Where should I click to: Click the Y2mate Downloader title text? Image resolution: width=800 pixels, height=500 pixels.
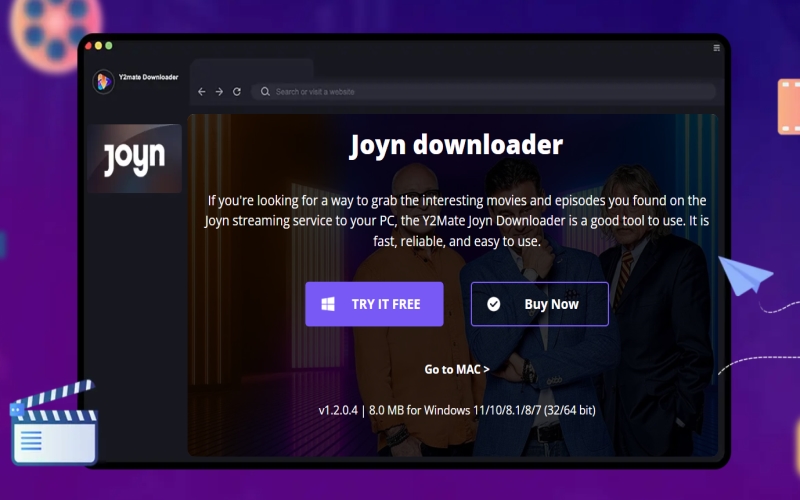pyautogui.click(x=148, y=77)
